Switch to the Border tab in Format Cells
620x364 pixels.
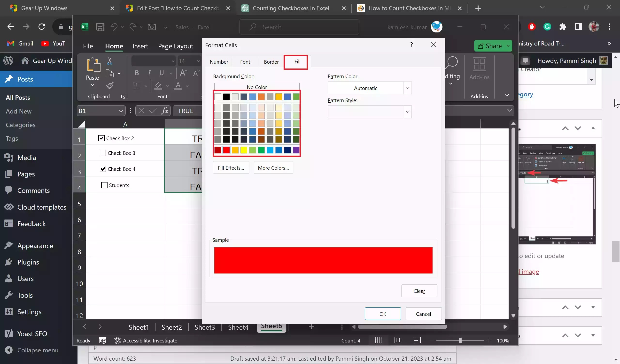click(271, 62)
